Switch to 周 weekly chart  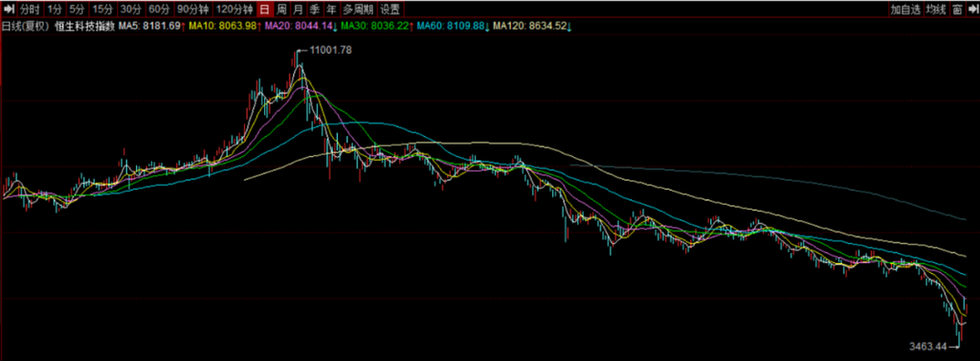[282, 9]
